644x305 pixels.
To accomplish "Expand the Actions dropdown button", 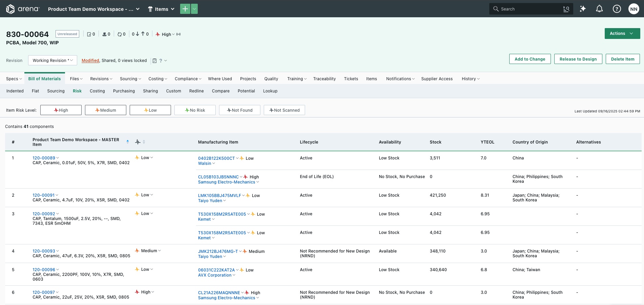I will (622, 34).
